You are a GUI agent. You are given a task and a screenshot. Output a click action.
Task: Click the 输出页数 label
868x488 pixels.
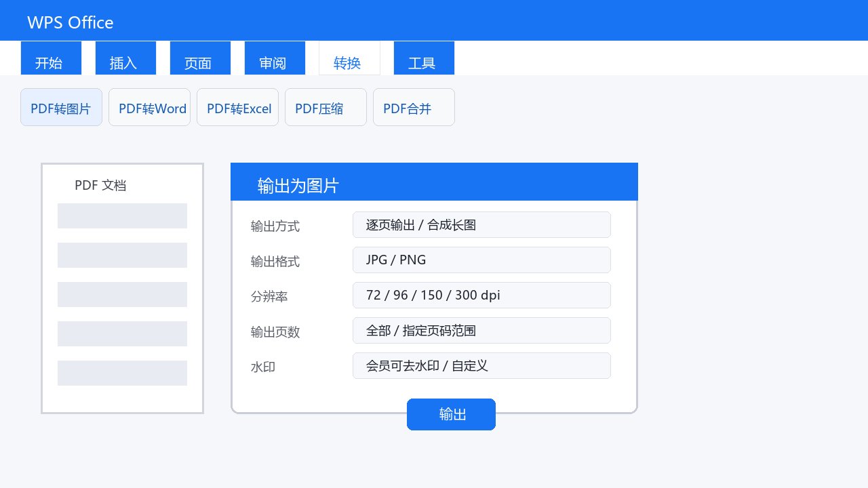click(x=275, y=332)
